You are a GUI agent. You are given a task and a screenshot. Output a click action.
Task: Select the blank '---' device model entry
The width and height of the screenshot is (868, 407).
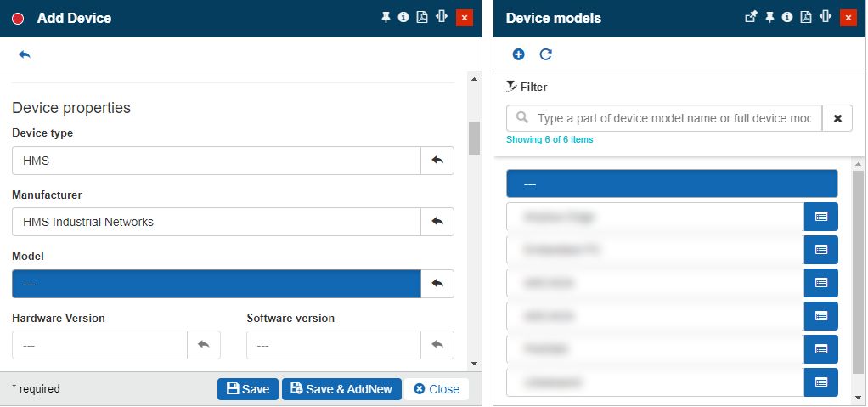[x=671, y=184]
